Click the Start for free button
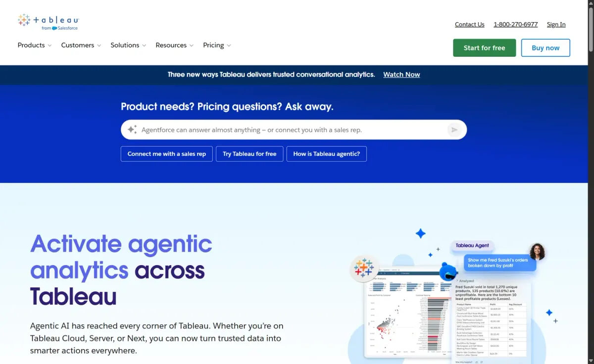This screenshot has height=364, width=594. (x=485, y=48)
